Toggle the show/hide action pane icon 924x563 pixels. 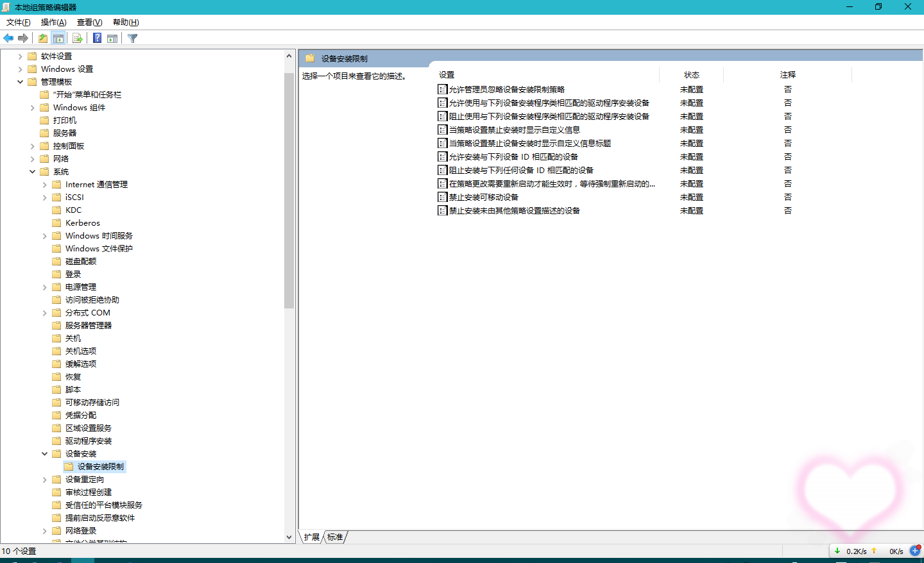112,38
